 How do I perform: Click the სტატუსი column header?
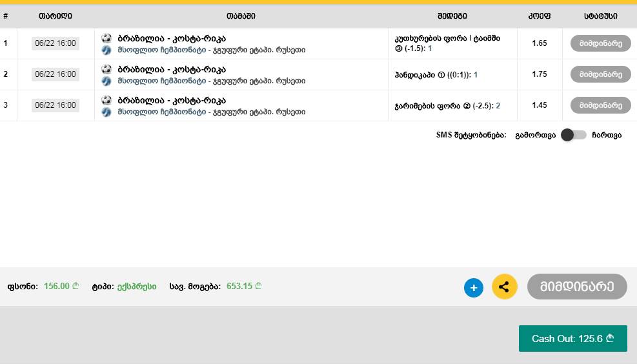pos(600,16)
